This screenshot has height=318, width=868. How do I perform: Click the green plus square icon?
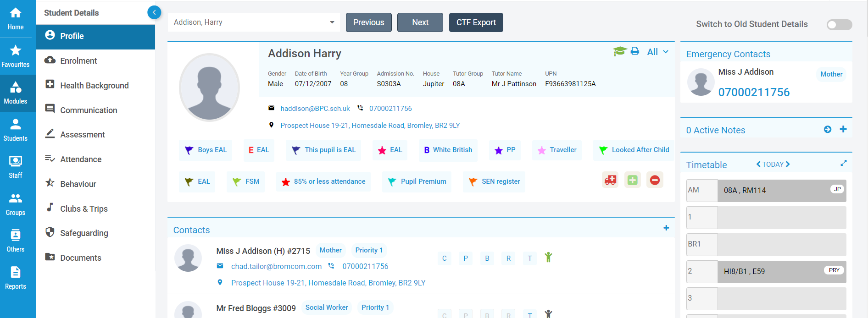(632, 180)
